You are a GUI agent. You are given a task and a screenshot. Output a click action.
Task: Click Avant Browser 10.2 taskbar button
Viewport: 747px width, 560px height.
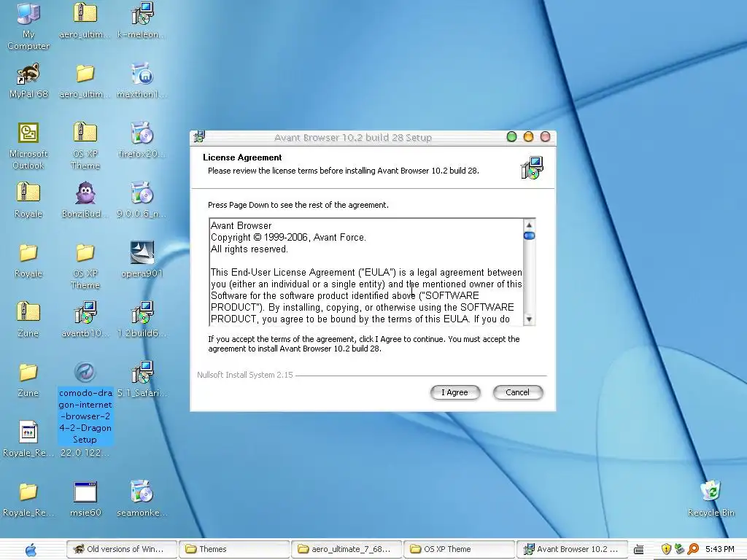click(571, 549)
